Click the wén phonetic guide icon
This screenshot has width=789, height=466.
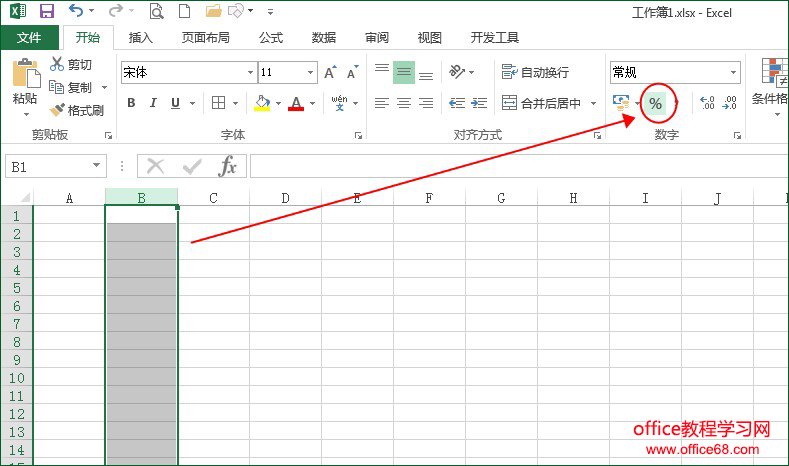tap(339, 103)
